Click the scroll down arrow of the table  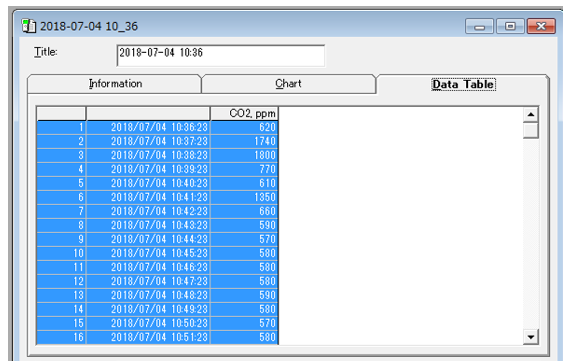tap(531, 337)
